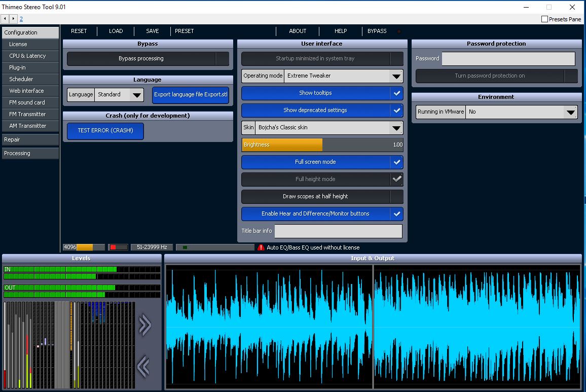Click SAVE in top menu
Image resolution: width=586 pixels, height=392 pixels.
coord(153,31)
